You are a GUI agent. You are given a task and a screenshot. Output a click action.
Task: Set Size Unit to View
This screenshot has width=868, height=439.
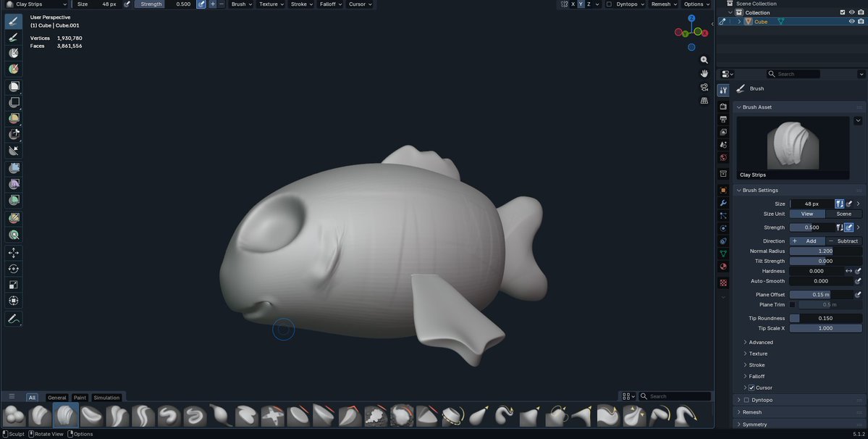point(807,214)
